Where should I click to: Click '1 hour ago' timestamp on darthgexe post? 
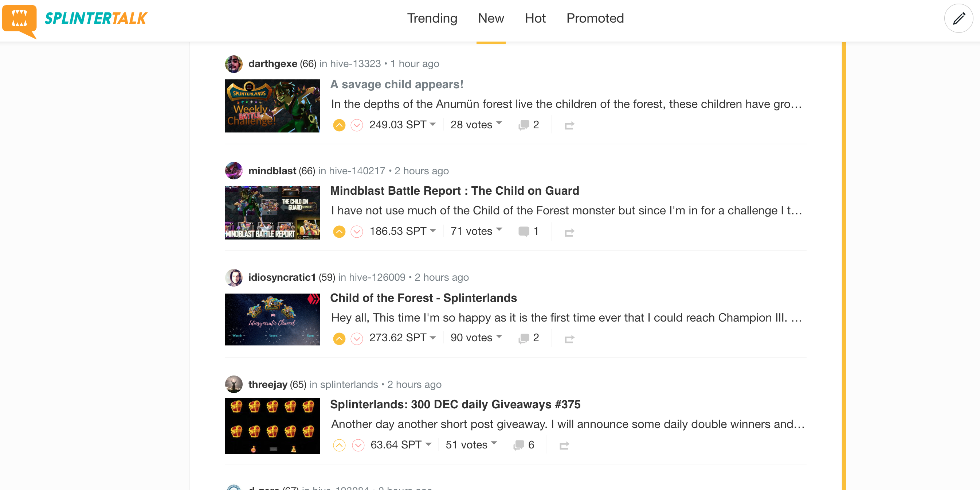click(415, 63)
